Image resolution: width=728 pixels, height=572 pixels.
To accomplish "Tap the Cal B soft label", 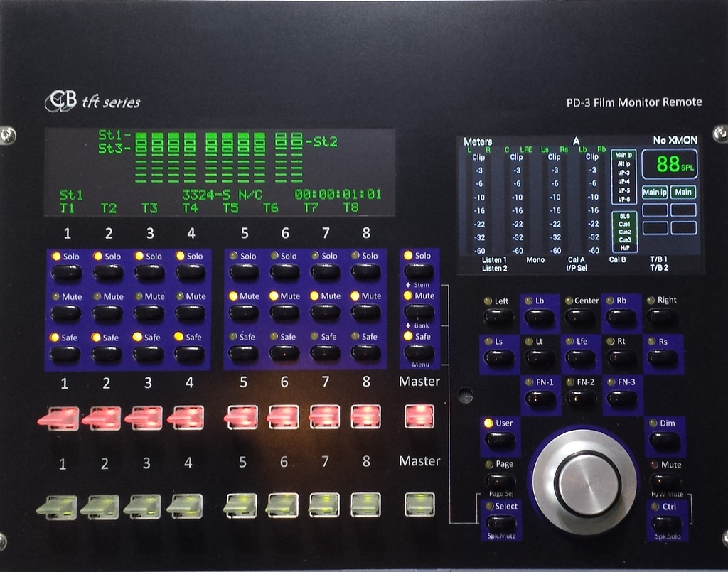I will coord(618,260).
